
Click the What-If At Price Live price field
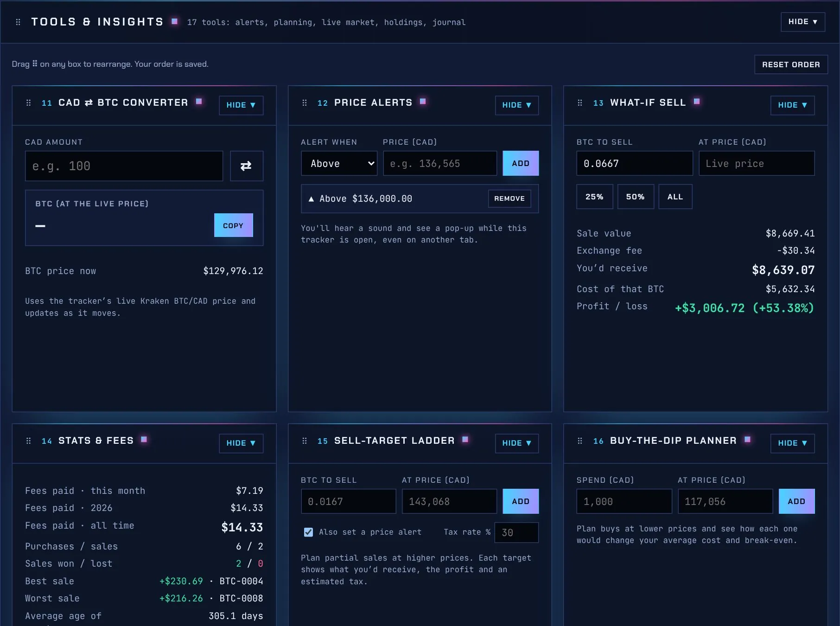coord(757,163)
